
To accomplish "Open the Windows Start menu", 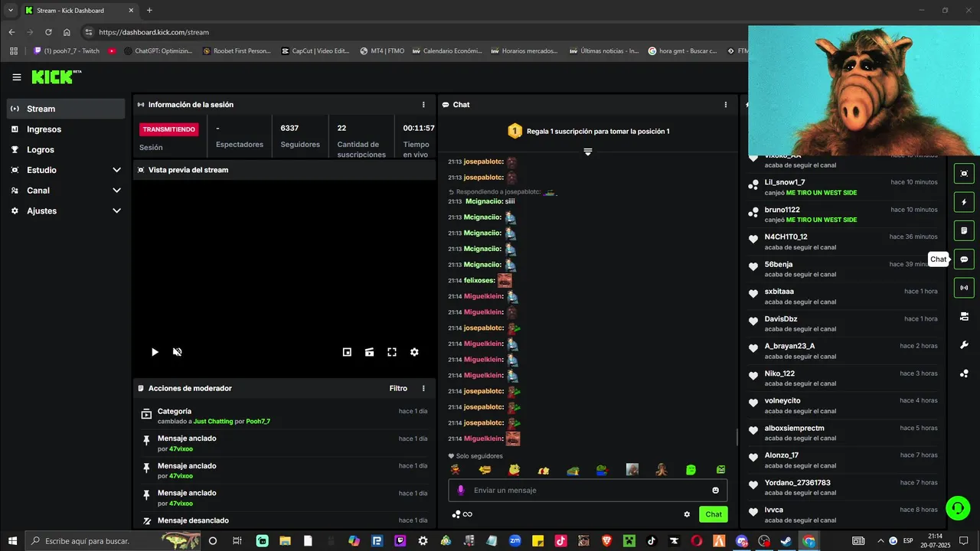I will (12, 541).
